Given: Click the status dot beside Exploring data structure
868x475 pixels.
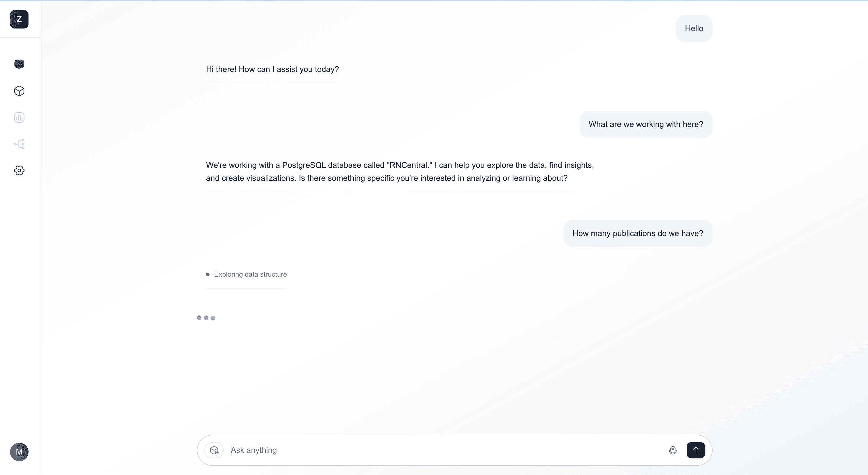Looking at the screenshot, I should point(208,274).
